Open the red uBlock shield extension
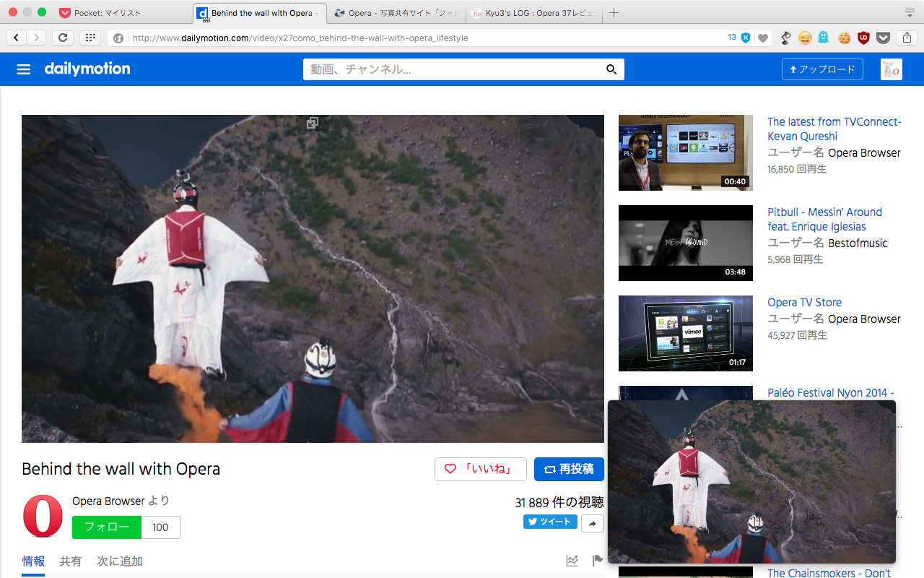The width and height of the screenshot is (924, 578). [x=863, y=38]
